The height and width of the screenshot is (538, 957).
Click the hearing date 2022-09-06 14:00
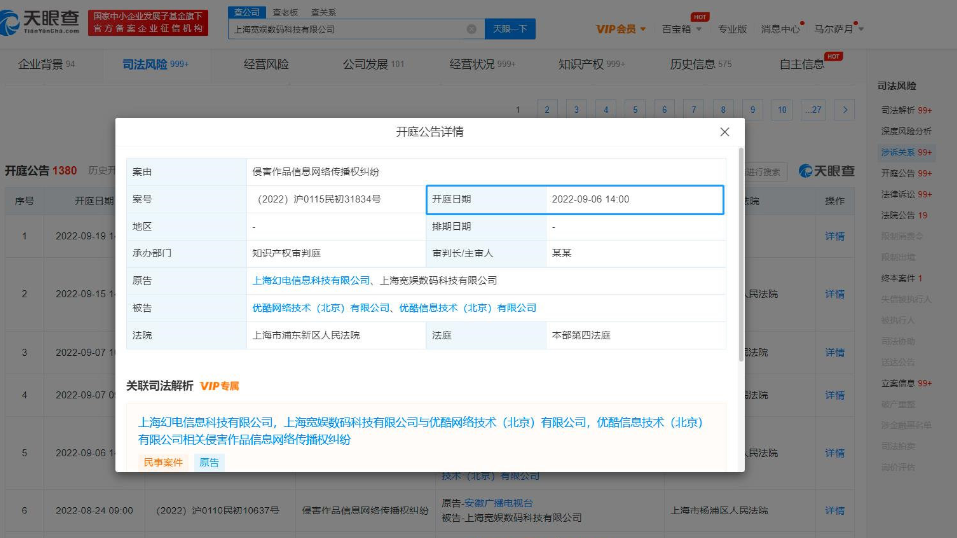590,199
